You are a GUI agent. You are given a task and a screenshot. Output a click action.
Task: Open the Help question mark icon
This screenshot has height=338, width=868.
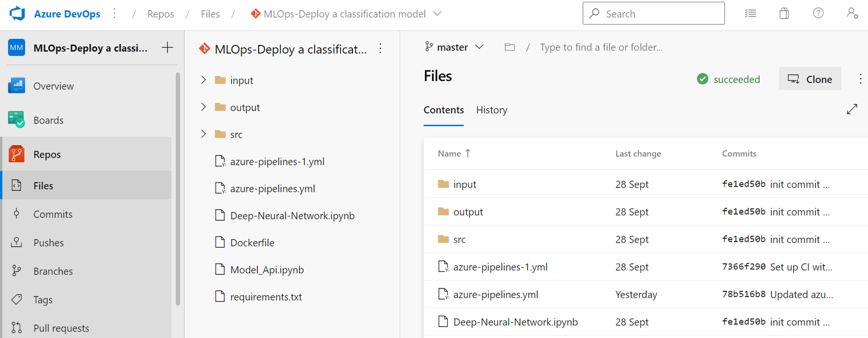(x=818, y=14)
